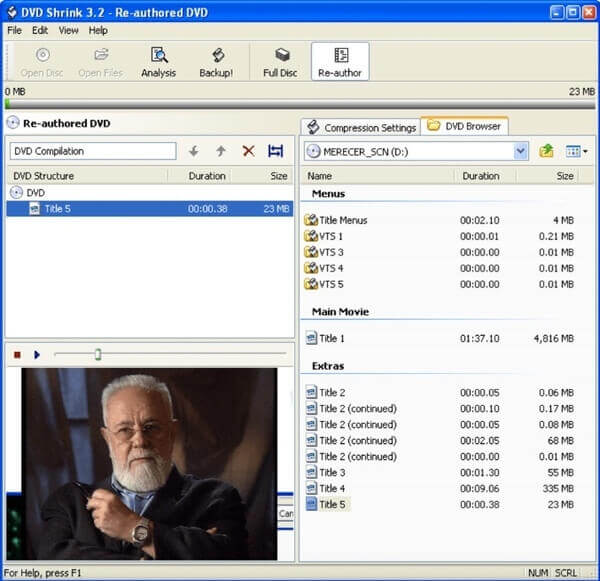Open the View menu

point(68,31)
